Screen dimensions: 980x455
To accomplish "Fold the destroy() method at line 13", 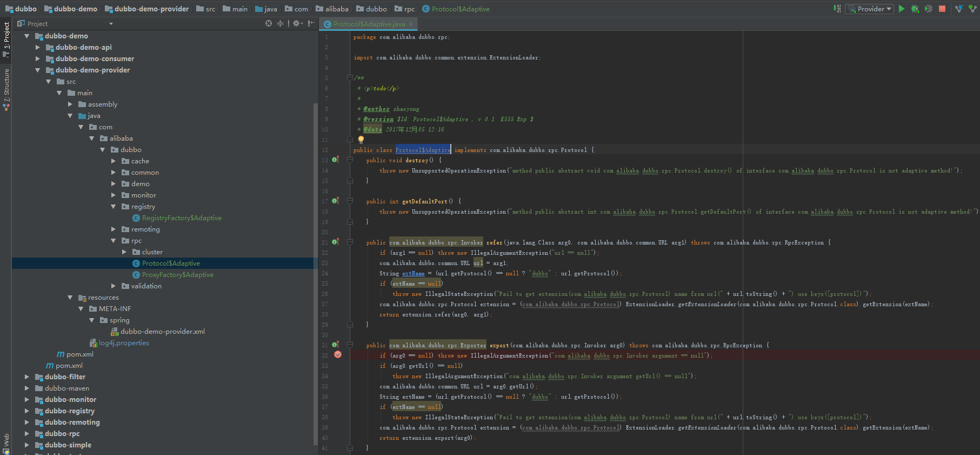I will click(350, 160).
